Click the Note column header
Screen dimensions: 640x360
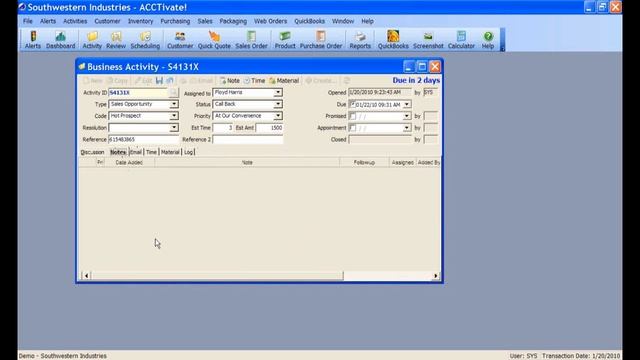click(247, 162)
